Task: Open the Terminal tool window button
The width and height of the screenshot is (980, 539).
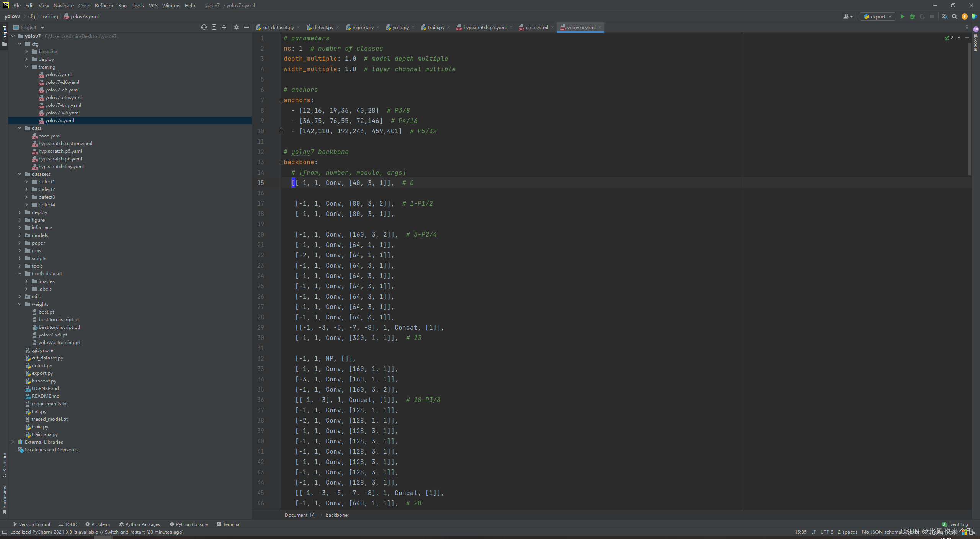Action: [x=229, y=524]
